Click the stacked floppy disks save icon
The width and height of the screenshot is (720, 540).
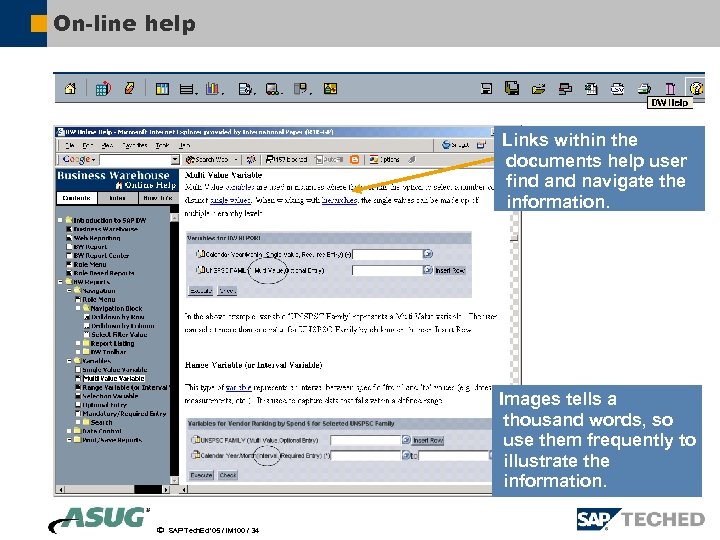pos(512,88)
